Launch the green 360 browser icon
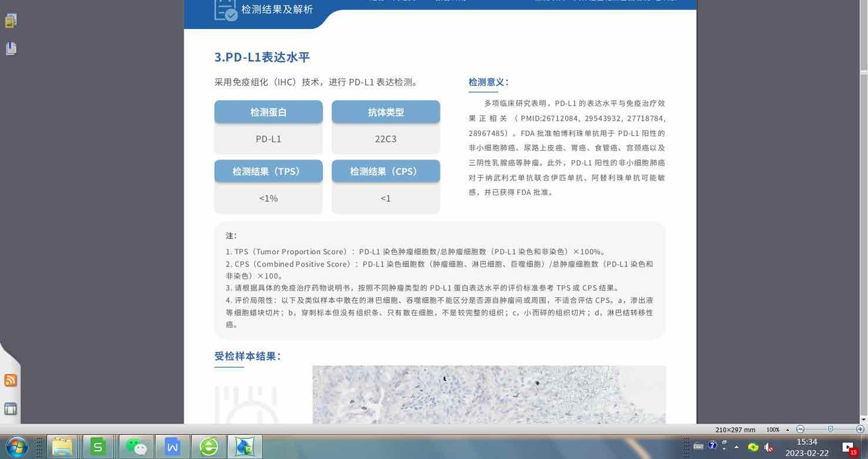This screenshot has width=868, height=459. tap(209, 447)
